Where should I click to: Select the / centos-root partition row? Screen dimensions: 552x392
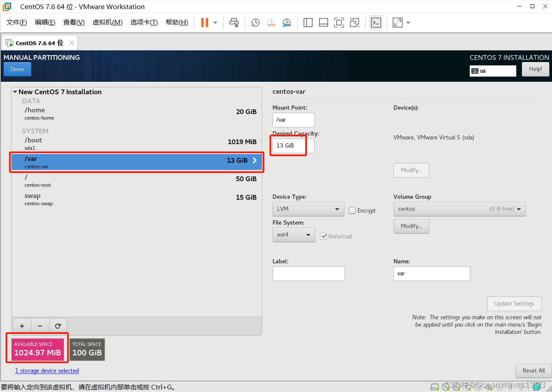coord(137,181)
